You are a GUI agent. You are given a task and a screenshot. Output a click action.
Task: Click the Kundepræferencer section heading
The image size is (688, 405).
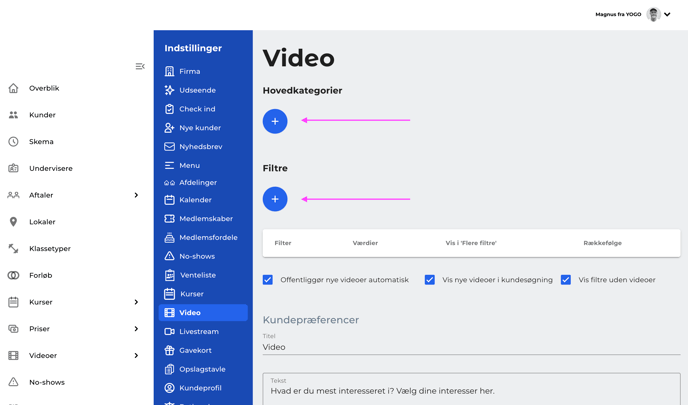tap(311, 320)
